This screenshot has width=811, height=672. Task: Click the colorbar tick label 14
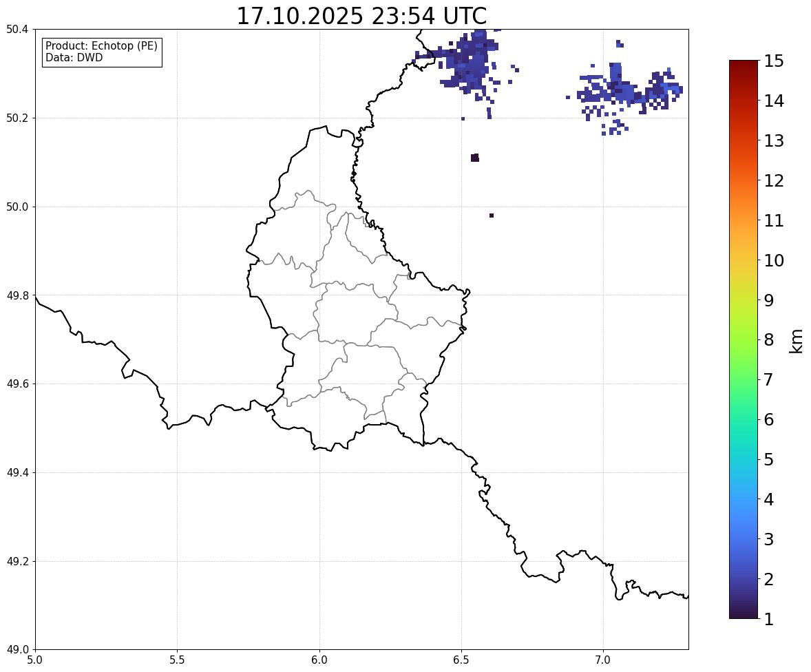pos(774,101)
